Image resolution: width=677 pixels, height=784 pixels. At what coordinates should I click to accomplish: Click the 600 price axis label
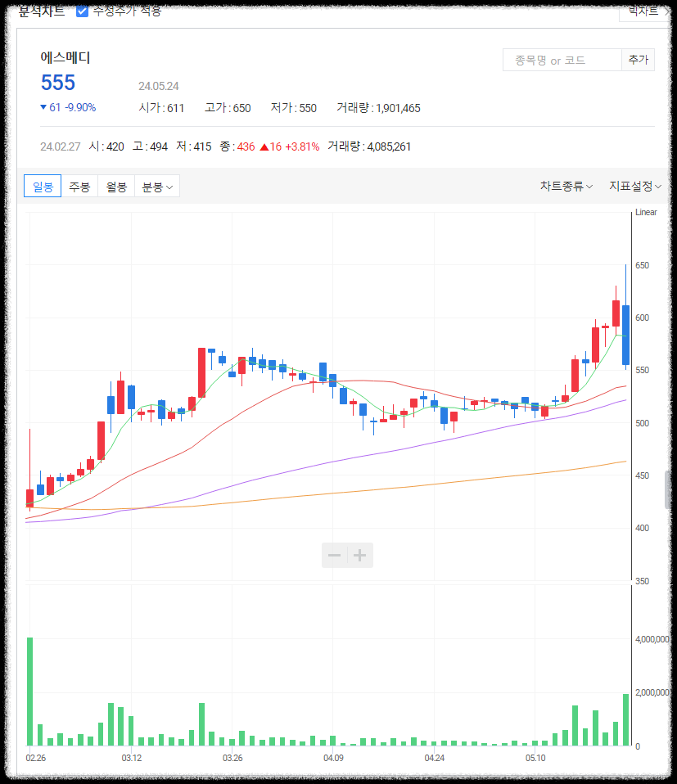tap(642, 318)
